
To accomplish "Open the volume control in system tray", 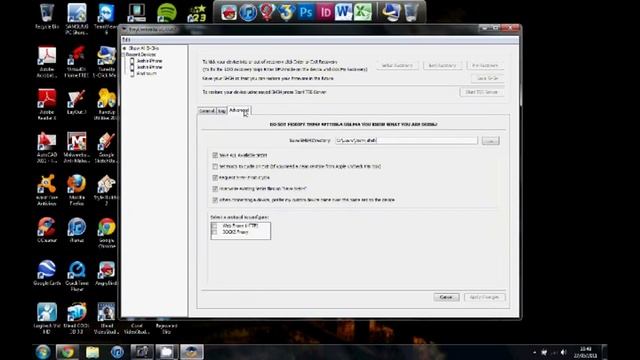I will [x=563, y=352].
